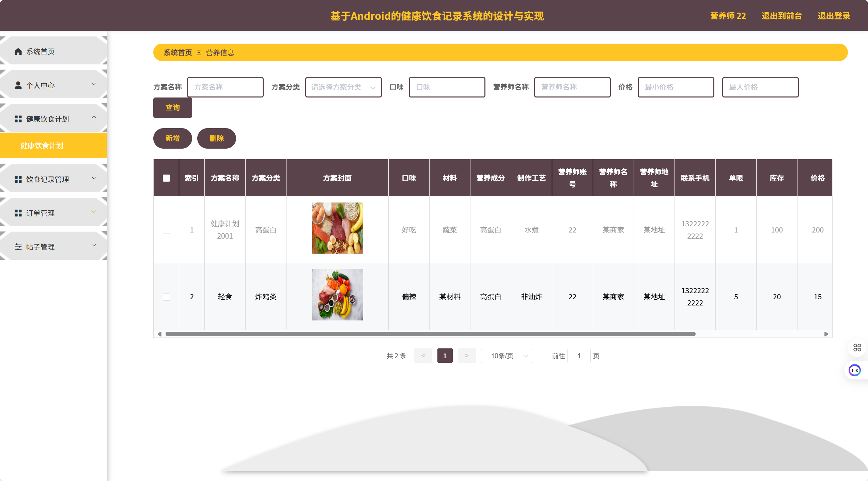Image resolution: width=868 pixels, height=481 pixels.
Task: Check the row for 轻食
Action: tap(166, 297)
